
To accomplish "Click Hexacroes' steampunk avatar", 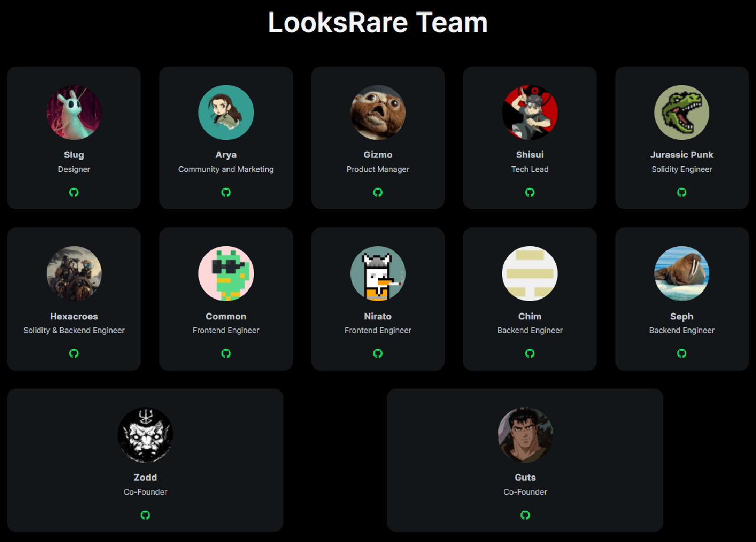I will click(74, 273).
